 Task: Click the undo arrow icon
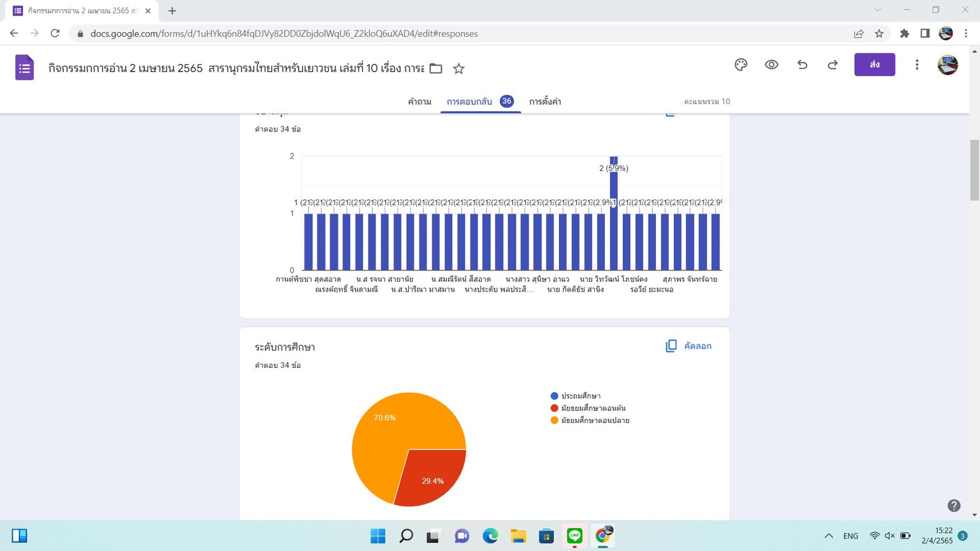coord(802,65)
